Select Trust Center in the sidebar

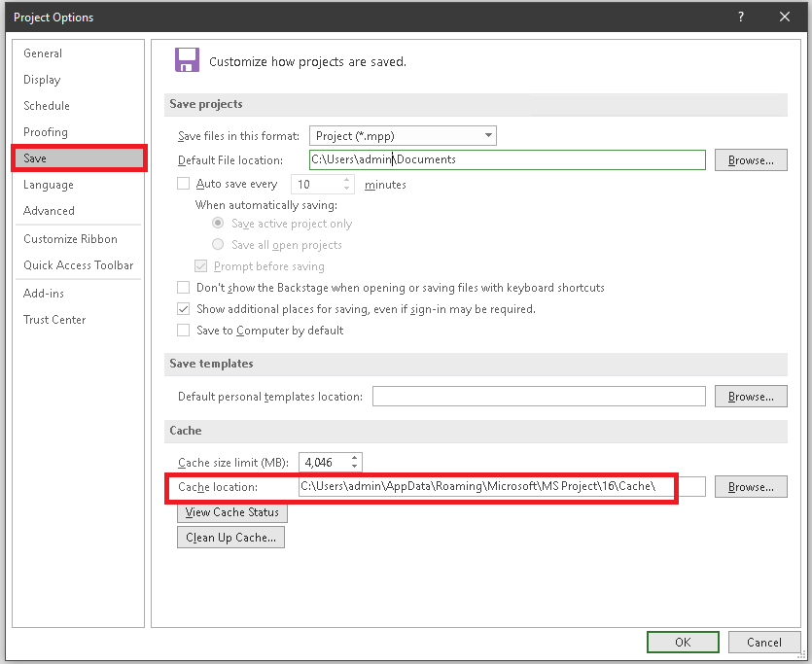53,319
